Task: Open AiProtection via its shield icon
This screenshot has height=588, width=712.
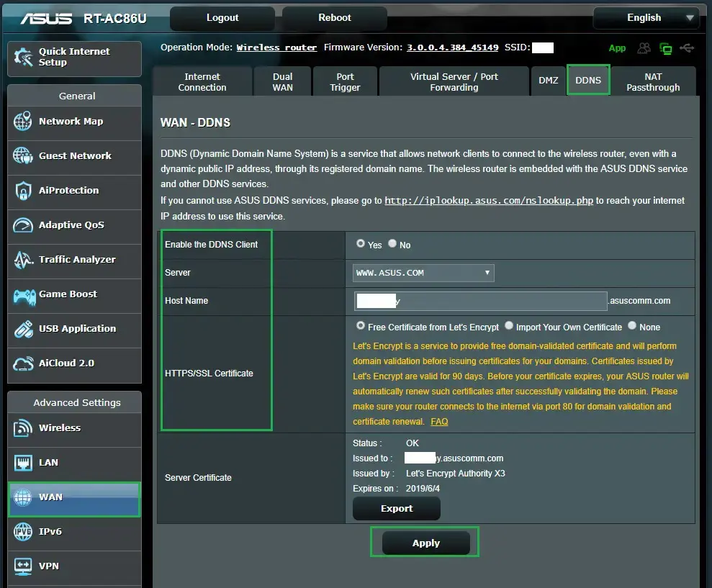Action: pyautogui.click(x=23, y=191)
